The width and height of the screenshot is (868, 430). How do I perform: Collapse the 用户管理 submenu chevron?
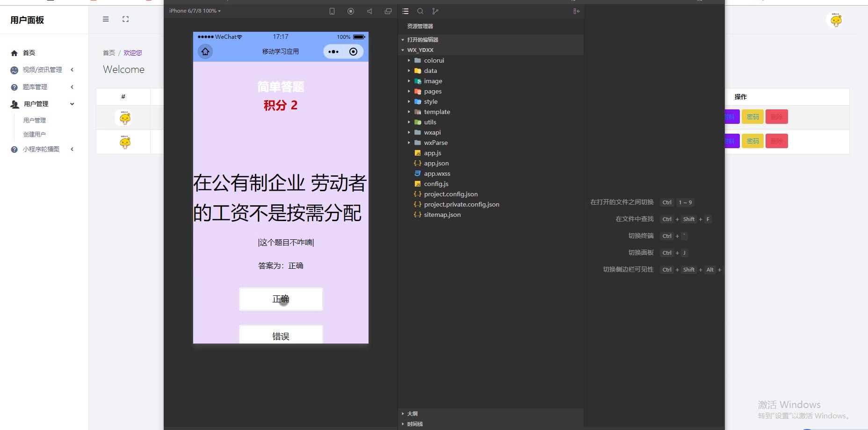(72, 104)
